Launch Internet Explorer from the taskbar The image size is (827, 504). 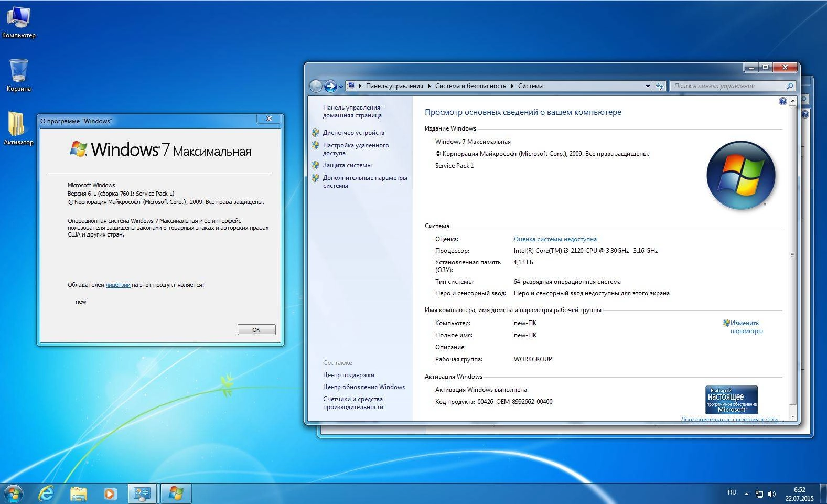47,494
